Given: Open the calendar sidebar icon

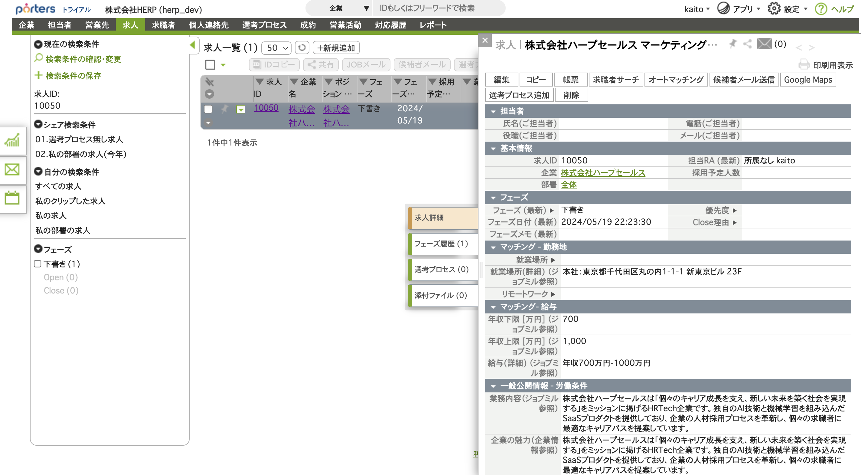Looking at the screenshot, I should 12,198.
